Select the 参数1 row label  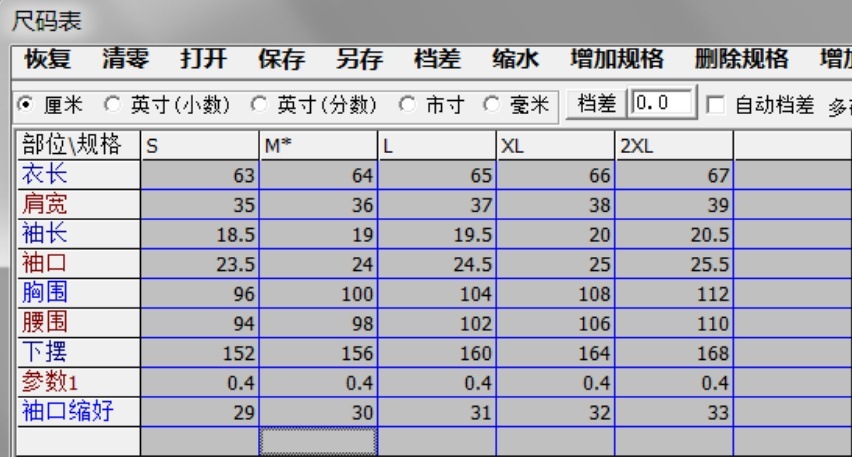[79, 382]
